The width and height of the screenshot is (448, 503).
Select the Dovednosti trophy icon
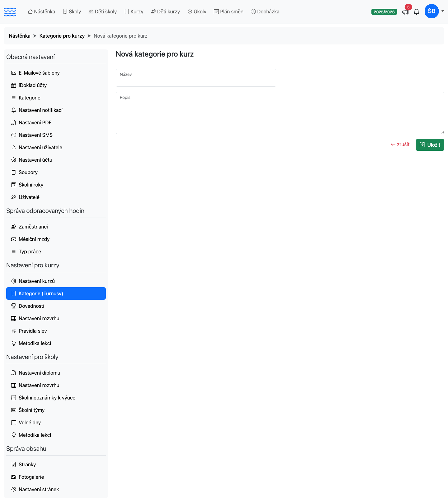[14, 306]
